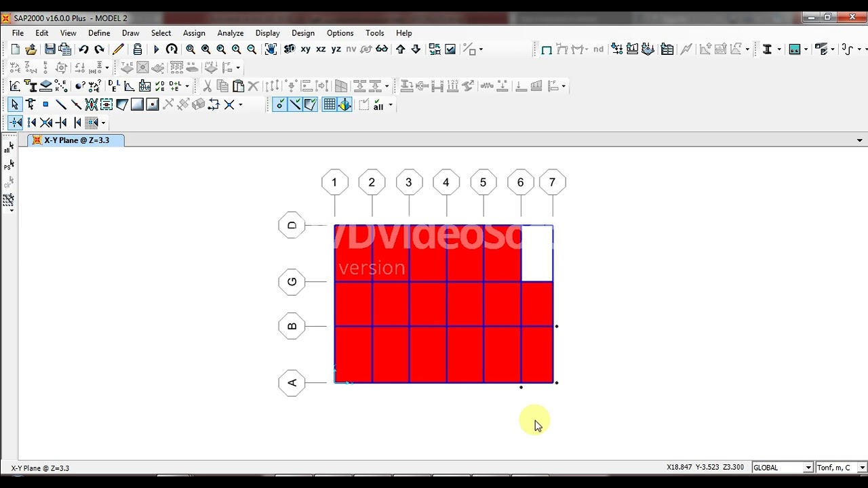Click the Show Undeformed Shape icon

(547, 49)
